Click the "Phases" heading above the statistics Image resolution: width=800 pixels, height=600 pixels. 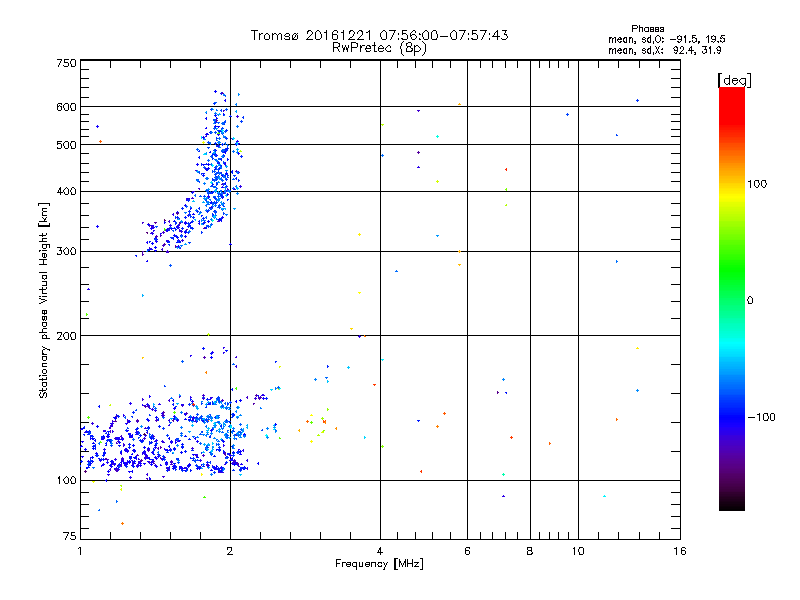click(x=647, y=29)
